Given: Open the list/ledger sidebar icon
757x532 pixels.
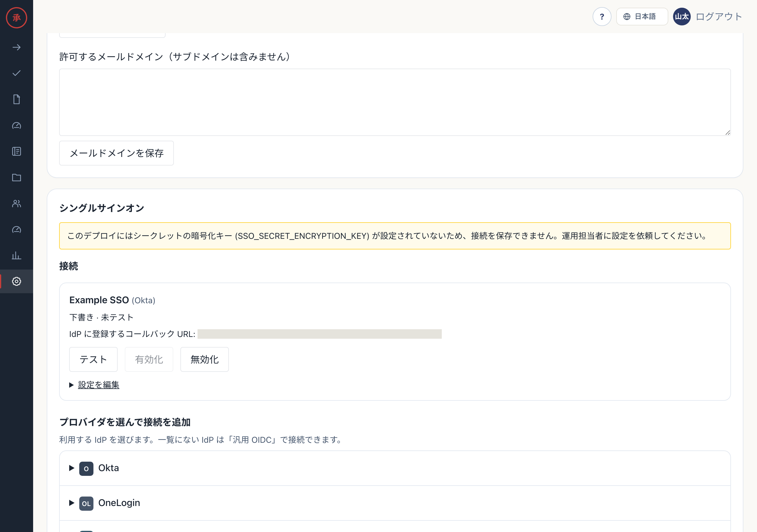Looking at the screenshot, I should pyautogui.click(x=17, y=151).
